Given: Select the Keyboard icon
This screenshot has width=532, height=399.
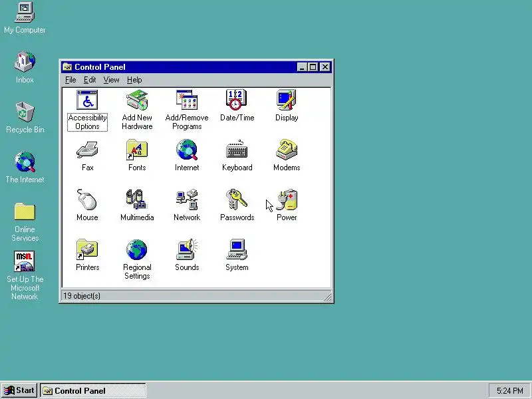Looking at the screenshot, I should click(x=237, y=150).
